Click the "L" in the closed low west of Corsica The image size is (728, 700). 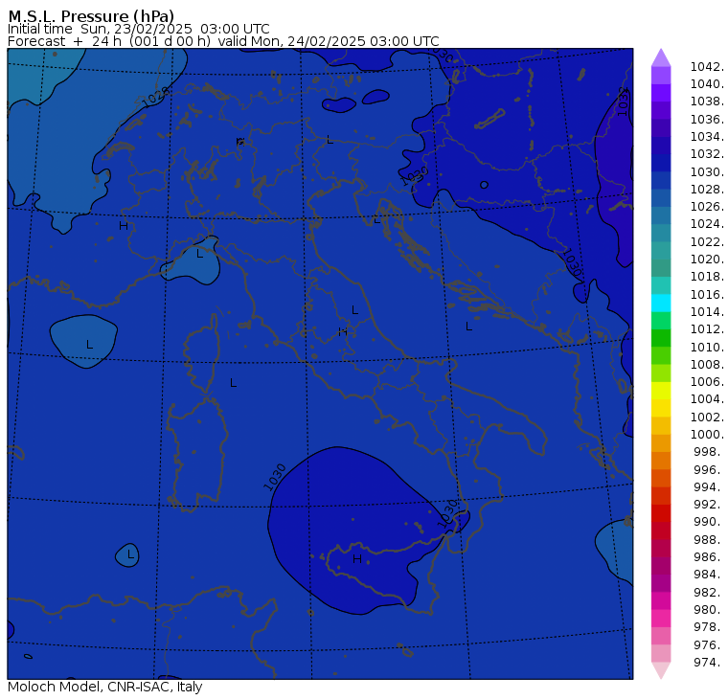90,345
